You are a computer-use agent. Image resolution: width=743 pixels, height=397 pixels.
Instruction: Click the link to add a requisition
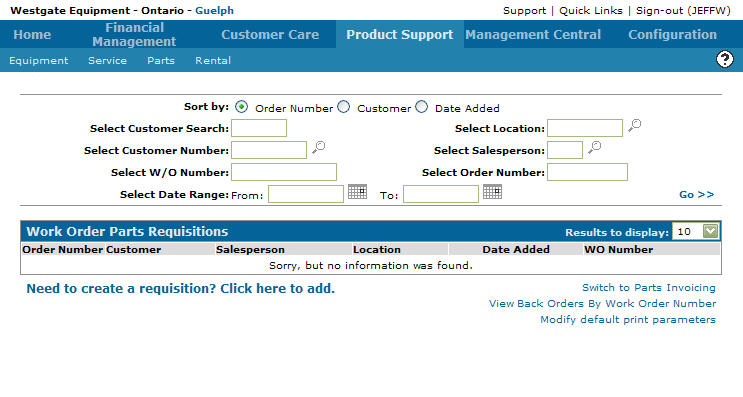pos(181,289)
